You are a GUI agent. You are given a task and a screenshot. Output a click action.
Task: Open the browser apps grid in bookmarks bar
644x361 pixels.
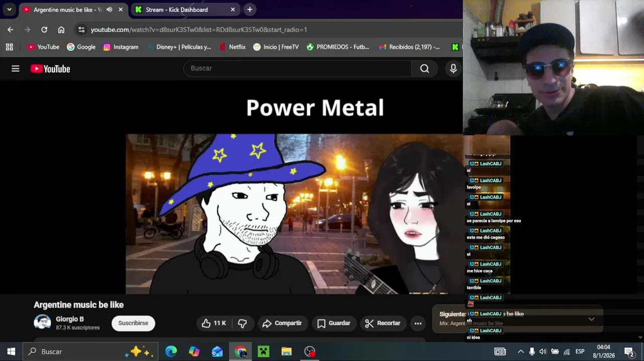[x=9, y=47]
